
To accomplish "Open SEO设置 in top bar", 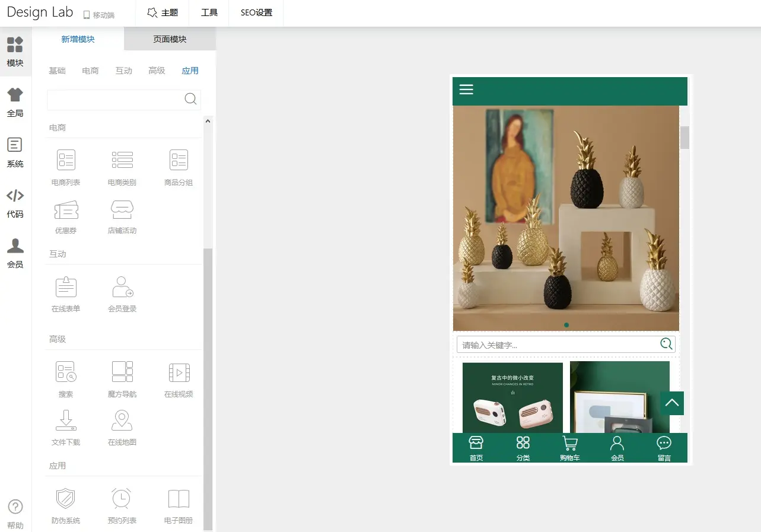I will [x=256, y=12].
